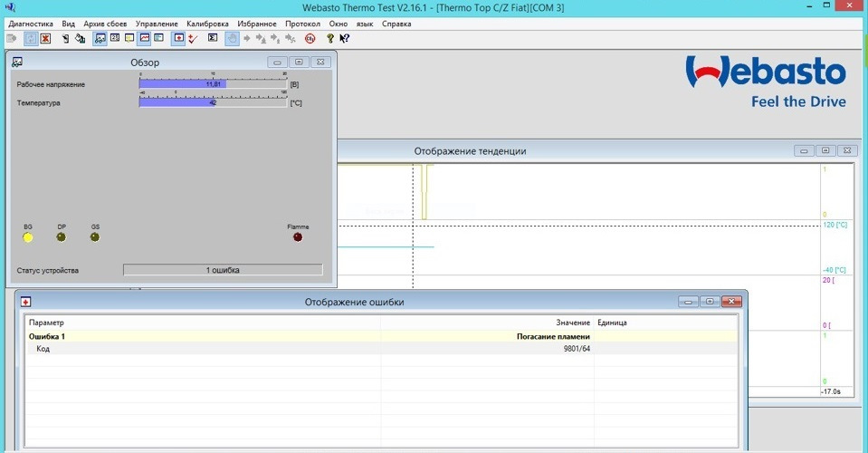Viewport: 868px width, 453px height.
Task: Click the '1 ошибка' device status field
Action: pyautogui.click(x=222, y=270)
